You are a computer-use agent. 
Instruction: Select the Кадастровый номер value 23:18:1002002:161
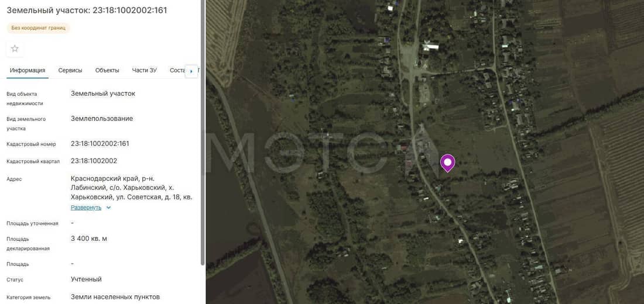coord(100,144)
